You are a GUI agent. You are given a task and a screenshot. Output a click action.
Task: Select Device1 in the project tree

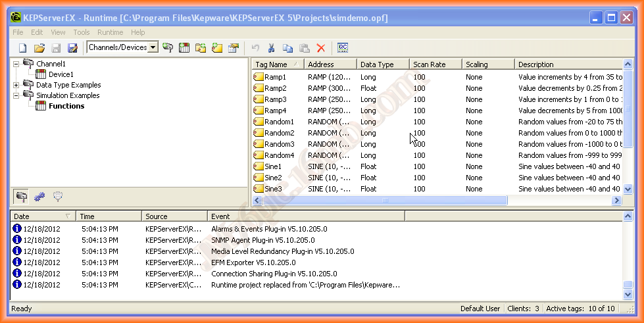[61, 74]
